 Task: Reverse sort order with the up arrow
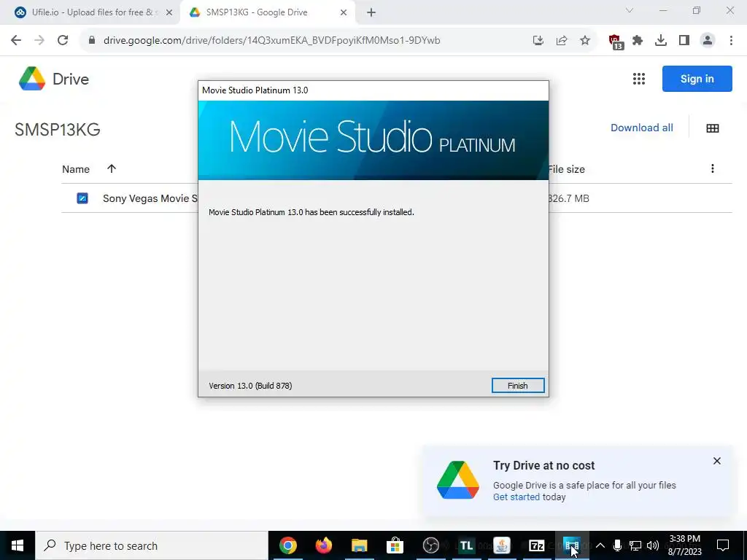(x=112, y=168)
